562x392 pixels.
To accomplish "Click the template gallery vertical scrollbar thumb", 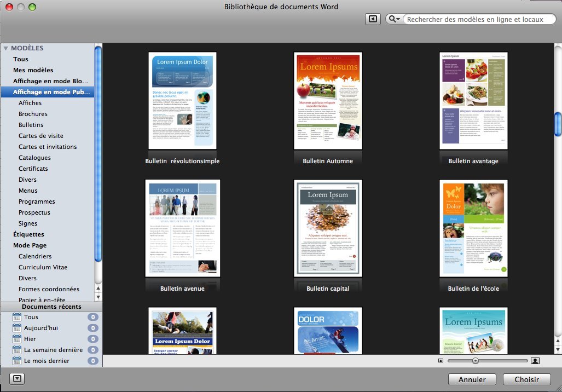I will tap(558, 124).
